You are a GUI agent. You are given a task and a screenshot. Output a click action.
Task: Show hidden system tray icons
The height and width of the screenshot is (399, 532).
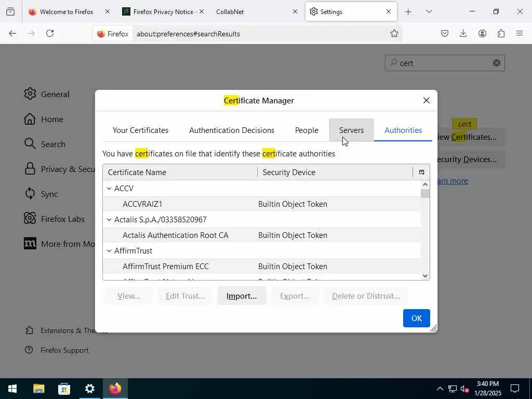coord(440,389)
